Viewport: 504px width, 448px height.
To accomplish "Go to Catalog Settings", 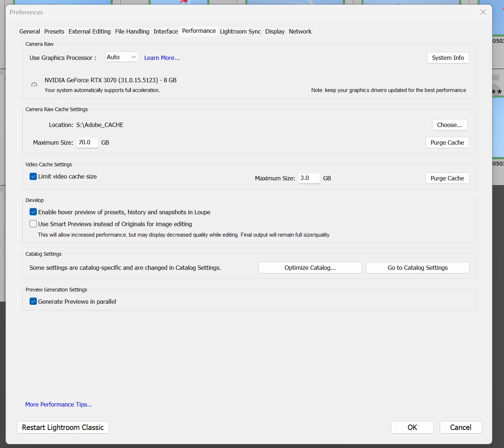I will 418,268.
